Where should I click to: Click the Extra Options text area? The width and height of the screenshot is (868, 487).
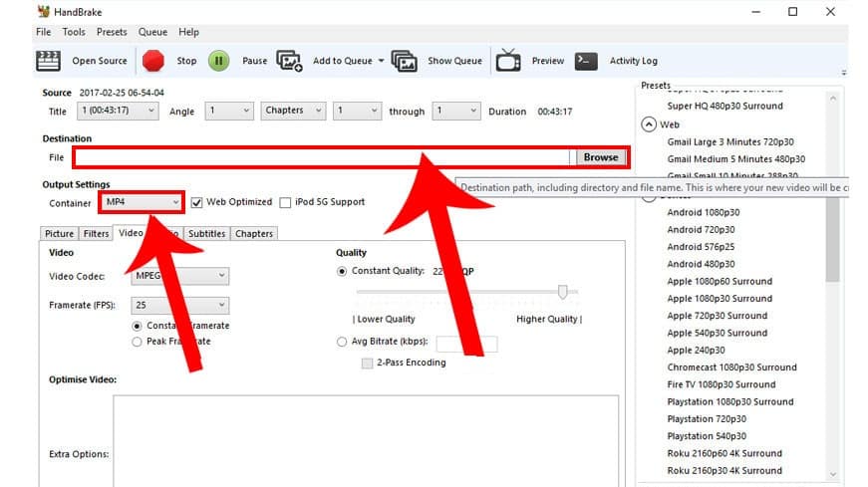(x=366, y=441)
